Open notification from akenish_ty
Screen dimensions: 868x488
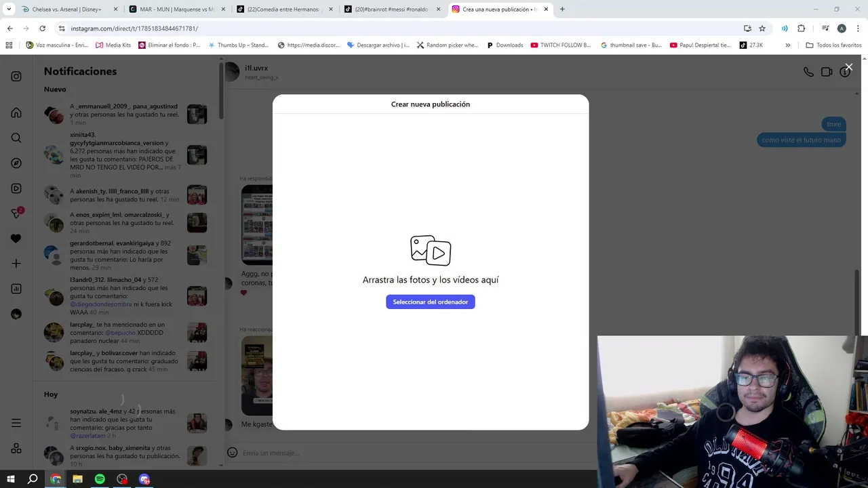125,195
